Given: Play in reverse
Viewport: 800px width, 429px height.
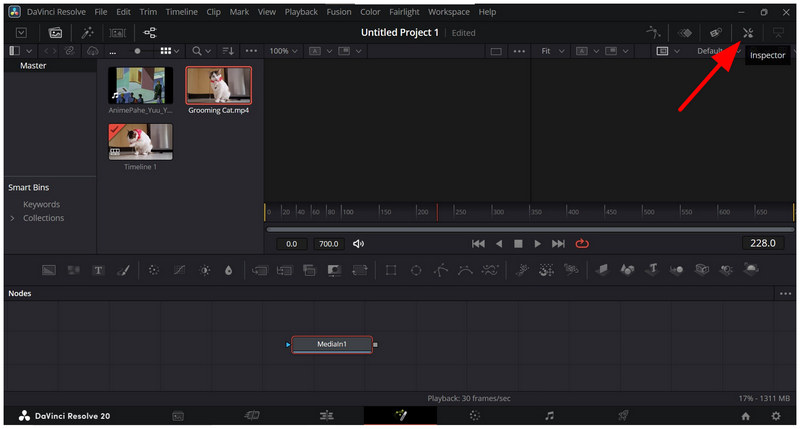Looking at the screenshot, I should tap(499, 244).
